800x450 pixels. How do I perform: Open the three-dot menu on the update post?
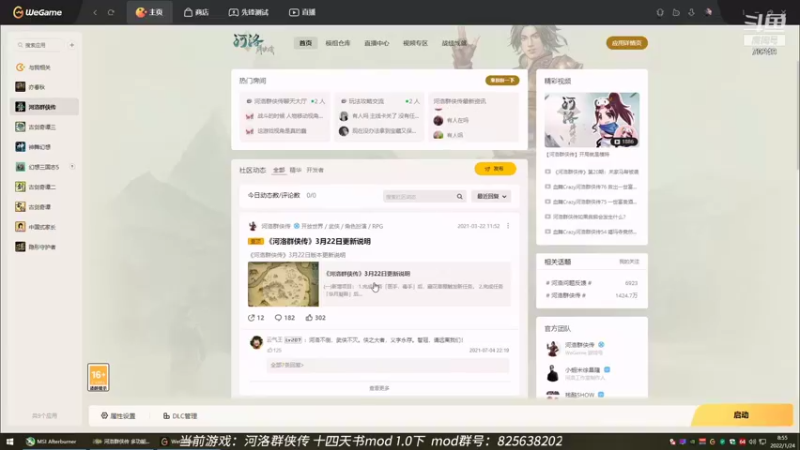(x=508, y=226)
